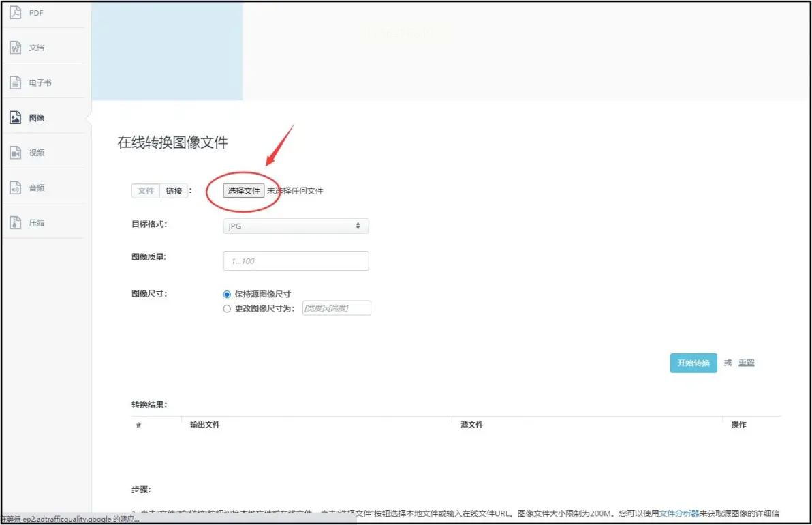Open the e-book (电子书) sidebar icon
The width and height of the screenshot is (812, 525).
(x=16, y=82)
